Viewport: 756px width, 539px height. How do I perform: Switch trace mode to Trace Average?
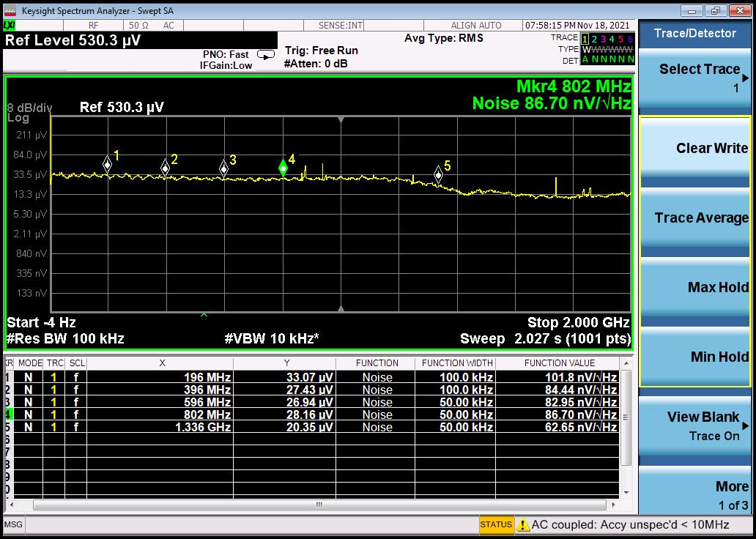coord(695,218)
